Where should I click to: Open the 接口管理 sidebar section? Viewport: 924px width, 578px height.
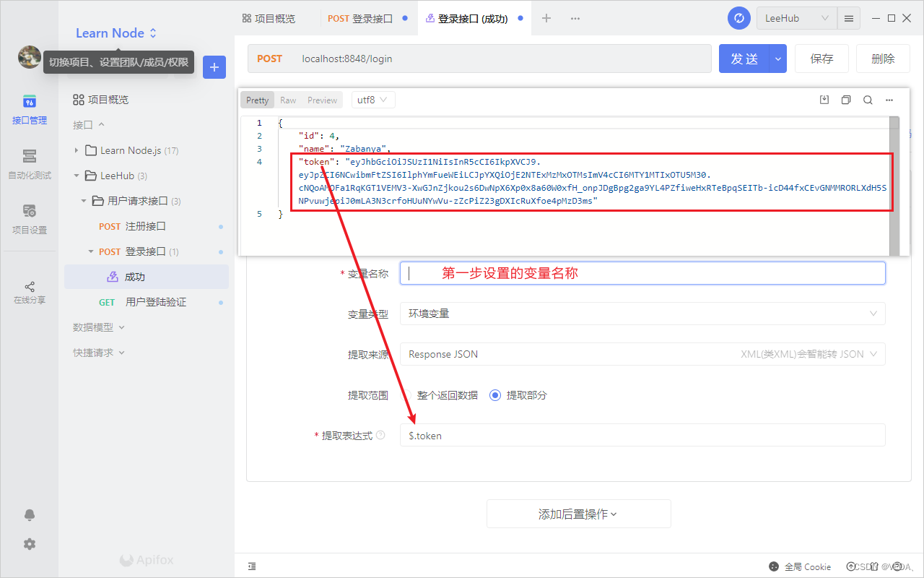(x=29, y=109)
